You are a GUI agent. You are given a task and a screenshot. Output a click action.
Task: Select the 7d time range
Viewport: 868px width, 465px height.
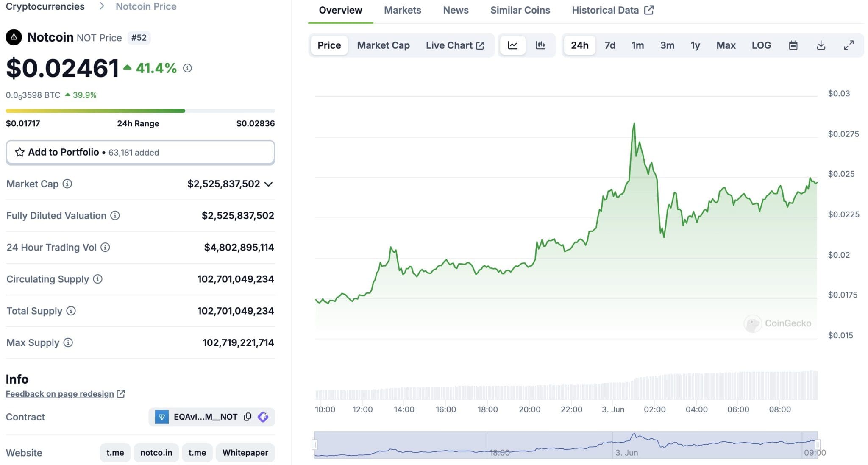[x=609, y=45]
